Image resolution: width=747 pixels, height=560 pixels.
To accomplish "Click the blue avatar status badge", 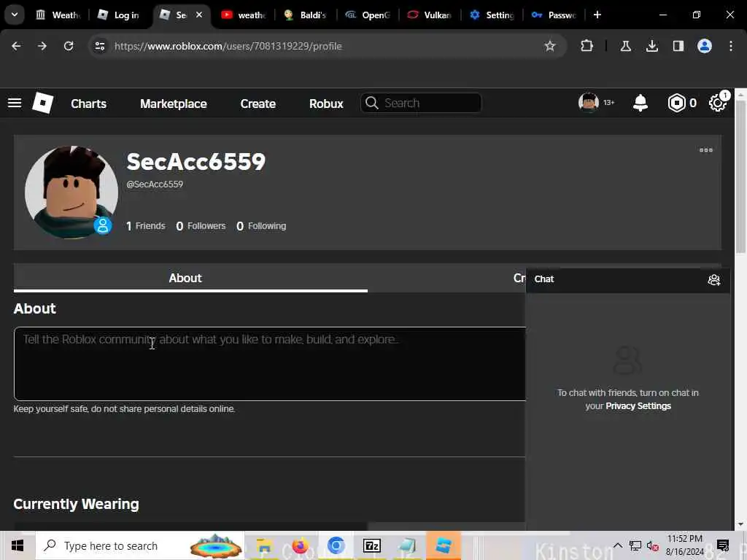I will click(x=102, y=225).
